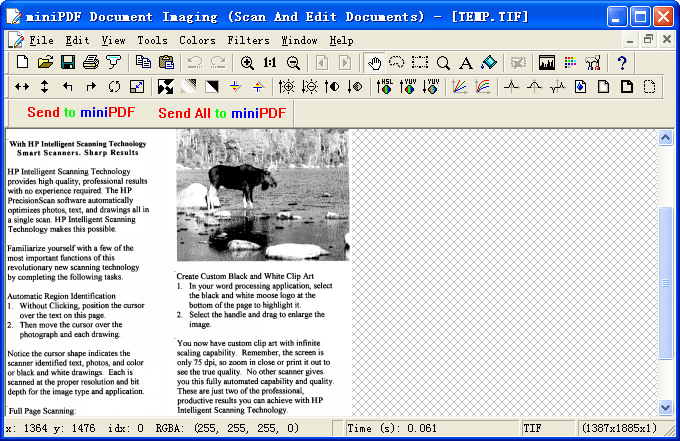This screenshot has width=680, height=441.
Task: Open the color palette grid
Action: pos(570,63)
